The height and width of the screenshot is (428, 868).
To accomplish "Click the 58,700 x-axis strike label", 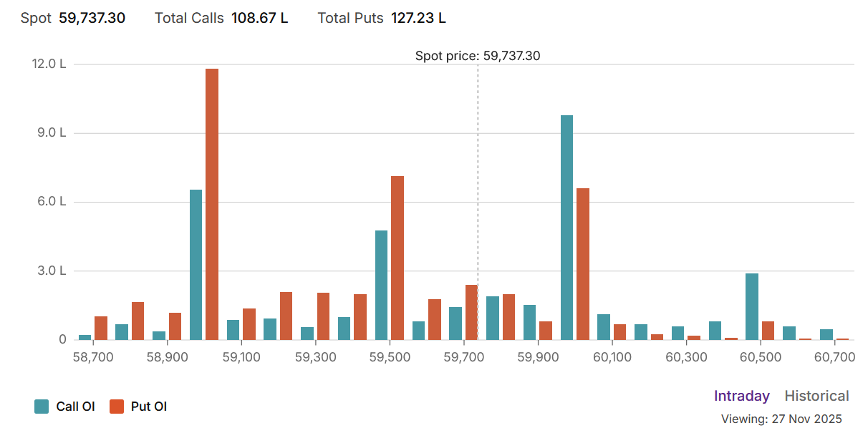I will 93,356.
